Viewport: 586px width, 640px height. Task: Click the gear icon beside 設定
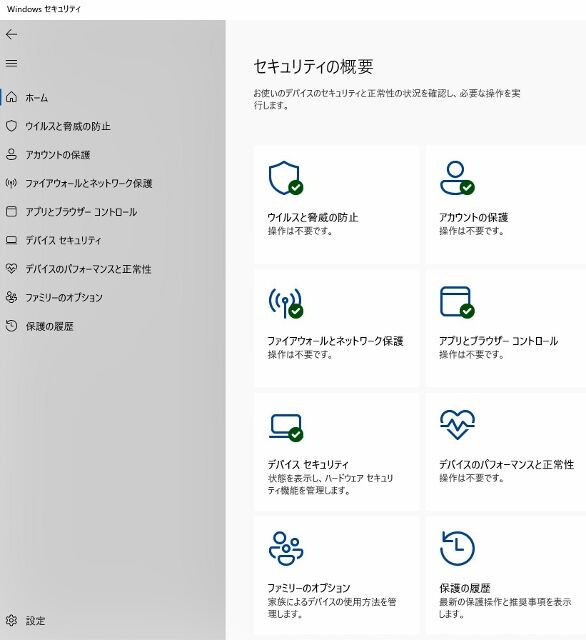coord(11,620)
